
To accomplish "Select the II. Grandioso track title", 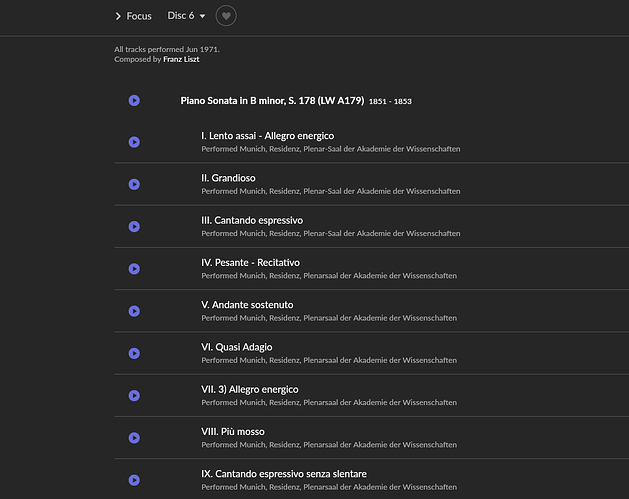I will pyautogui.click(x=228, y=178).
